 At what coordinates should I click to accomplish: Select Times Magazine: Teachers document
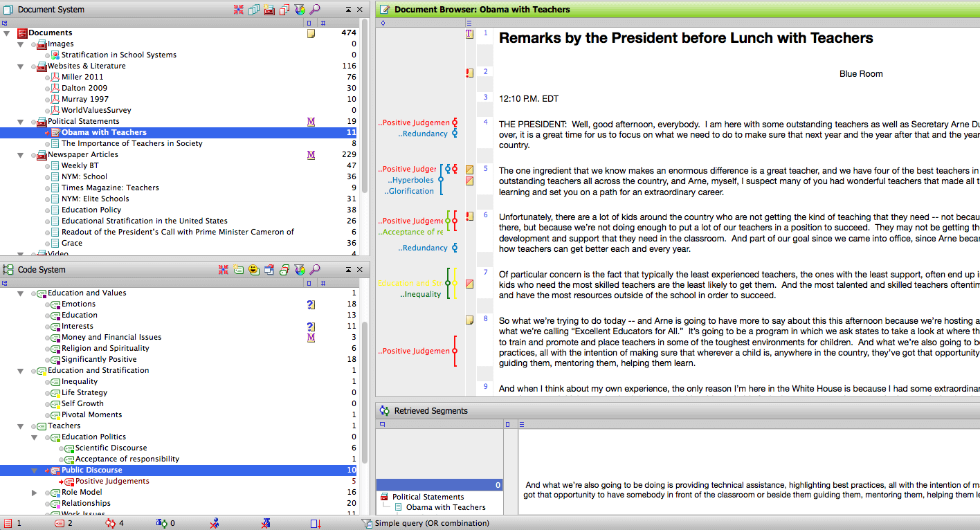pos(110,188)
